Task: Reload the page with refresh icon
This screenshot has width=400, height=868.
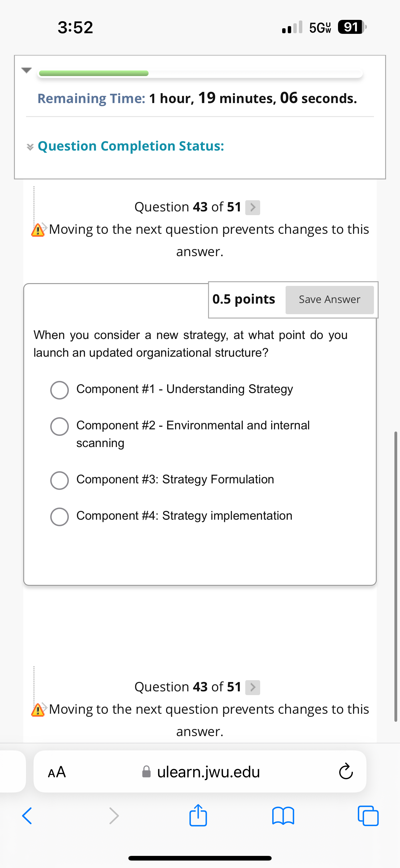Action: [346, 772]
